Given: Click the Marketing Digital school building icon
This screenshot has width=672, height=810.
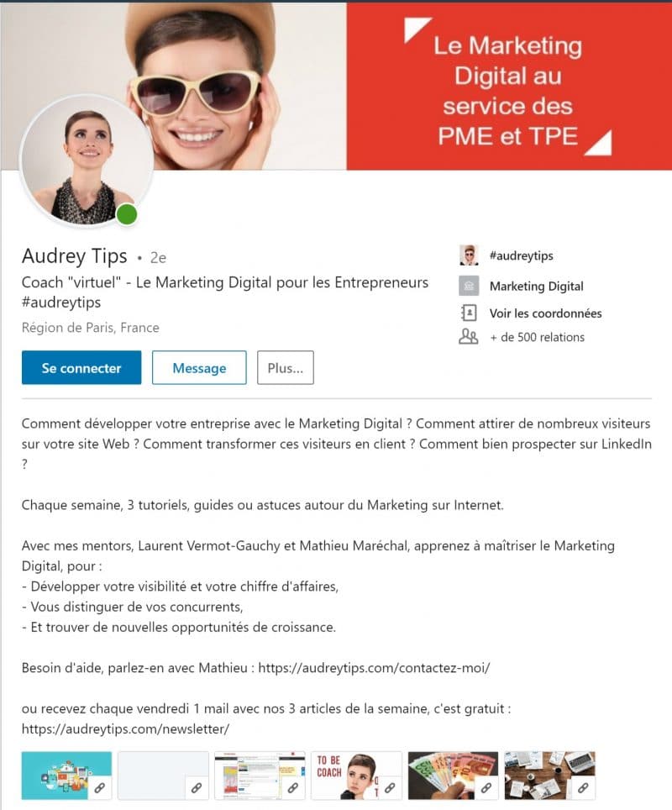Looking at the screenshot, I should click(469, 286).
